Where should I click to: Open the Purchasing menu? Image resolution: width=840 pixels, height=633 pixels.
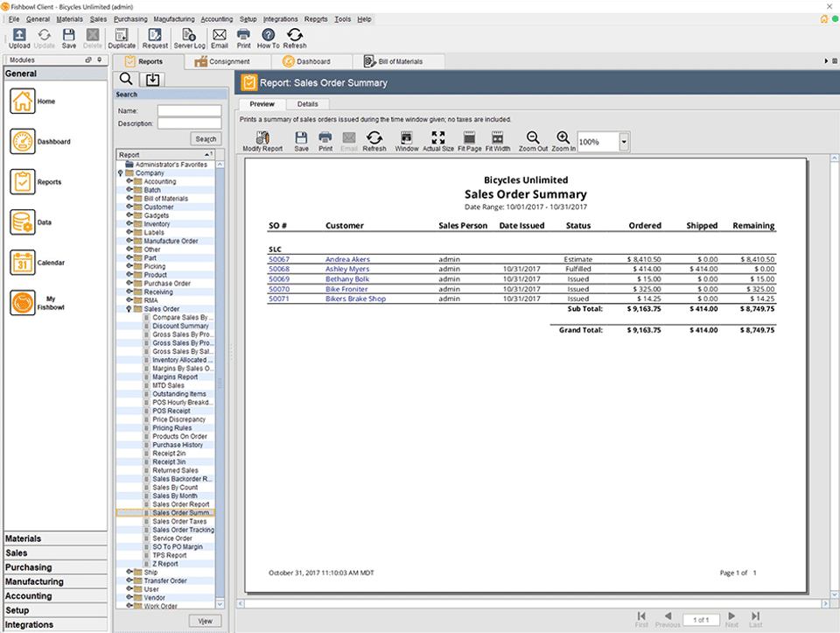tap(130, 19)
